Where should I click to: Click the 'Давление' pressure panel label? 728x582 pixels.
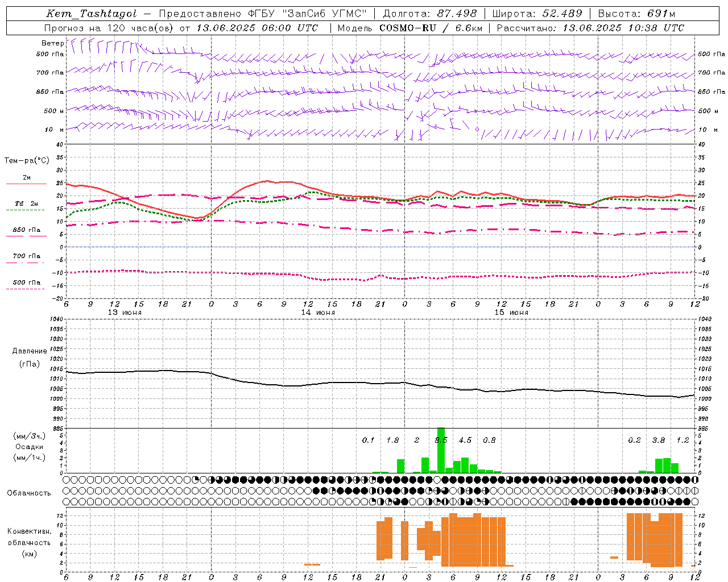(30, 351)
